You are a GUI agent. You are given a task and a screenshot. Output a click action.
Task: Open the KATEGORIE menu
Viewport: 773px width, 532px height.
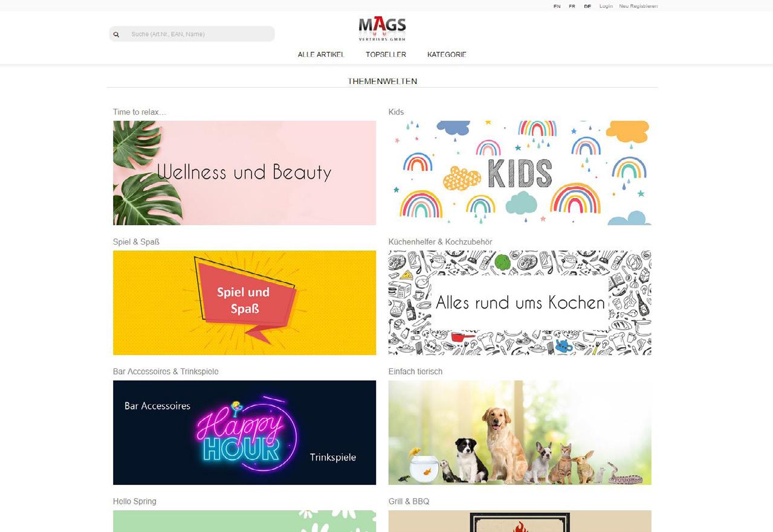pos(447,54)
